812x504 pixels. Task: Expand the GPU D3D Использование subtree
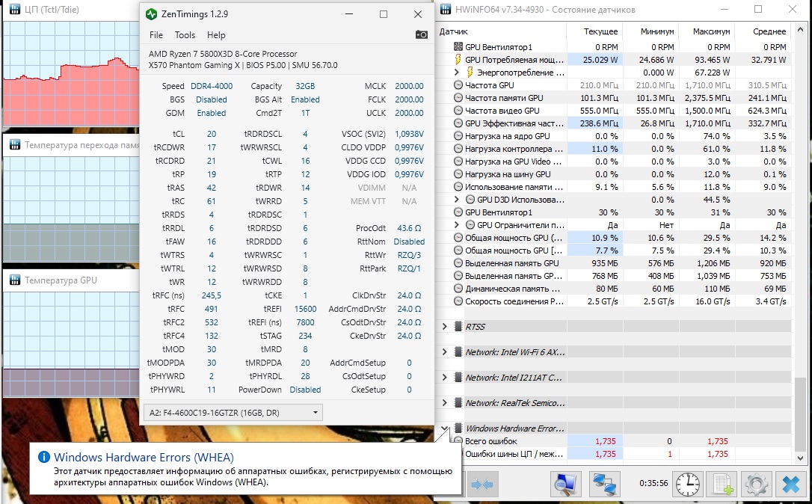[456, 200]
